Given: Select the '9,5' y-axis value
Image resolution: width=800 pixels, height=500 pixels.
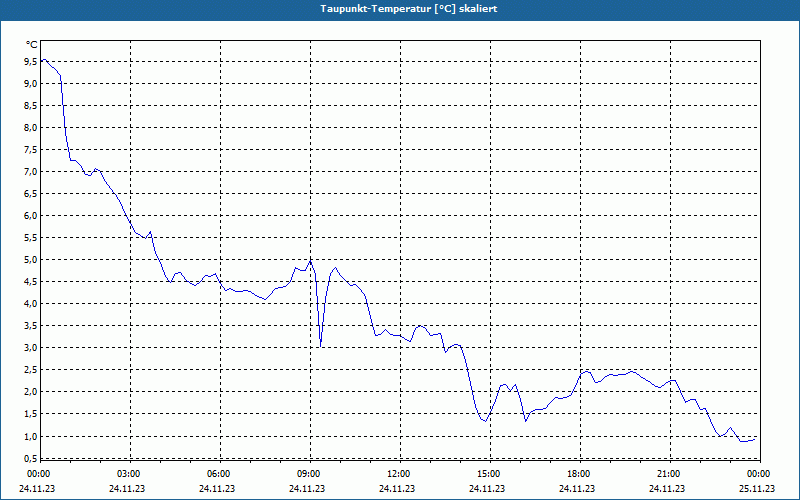Looking at the screenshot, I should pos(31,62).
